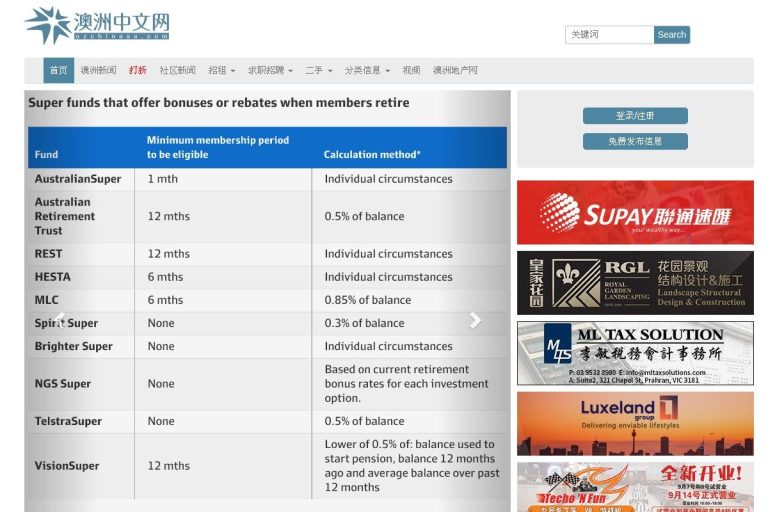Open the SUPAY 联通速汇 banner ad
This screenshot has width=768, height=512.
click(x=635, y=212)
